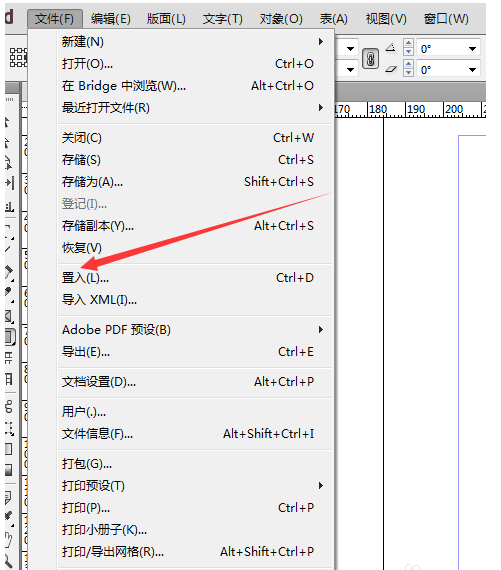Click the horizontal ruler near 190
This screenshot has width=501, height=570.
click(x=416, y=109)
